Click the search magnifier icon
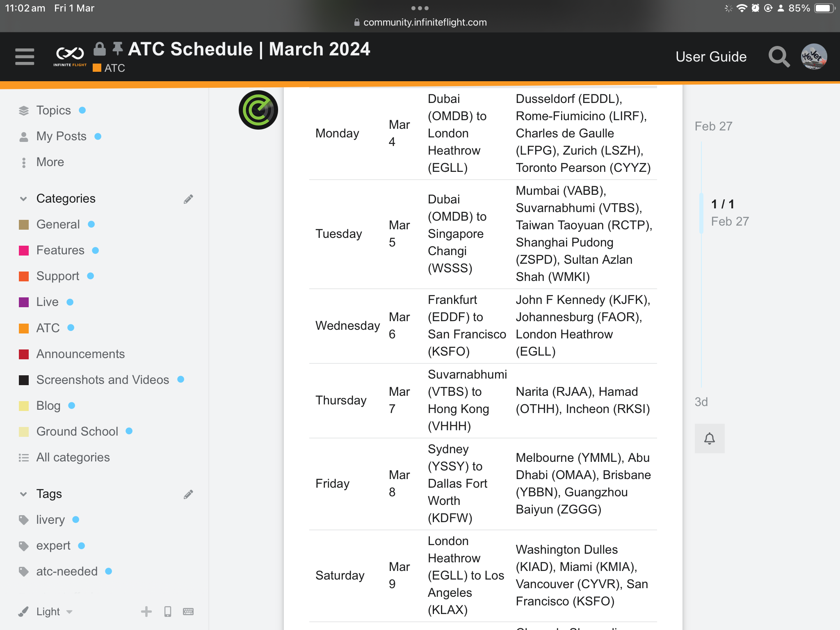 [778, 57]
